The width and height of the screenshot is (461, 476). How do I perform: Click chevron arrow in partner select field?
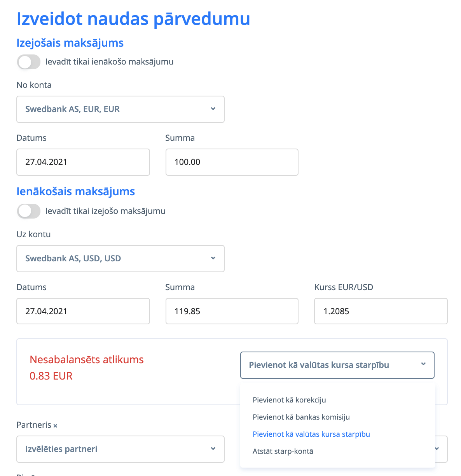click(213, 449)
